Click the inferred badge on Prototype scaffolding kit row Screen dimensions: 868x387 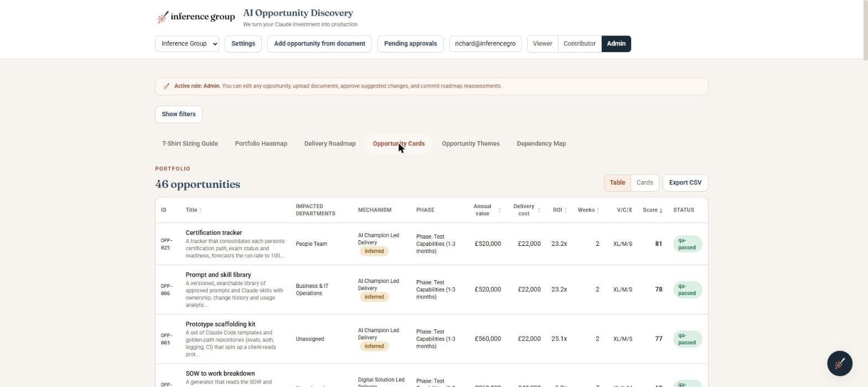point(374,347)
